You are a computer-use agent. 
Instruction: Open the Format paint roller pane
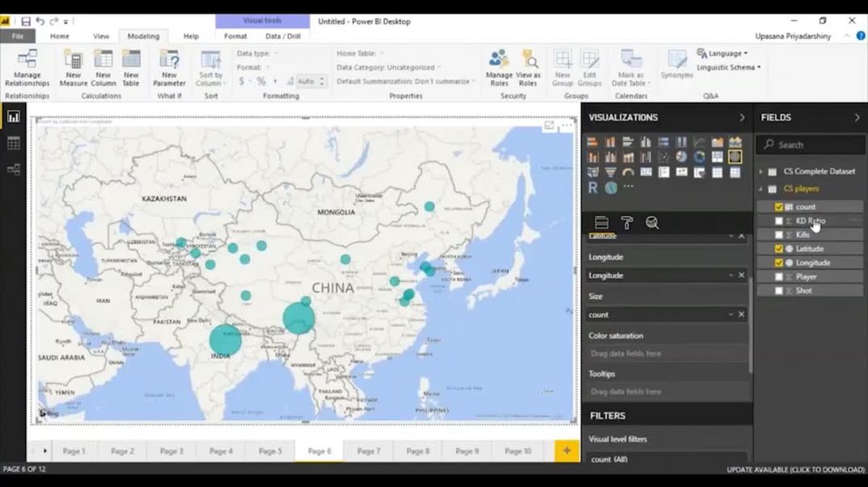tap(627, 223)
